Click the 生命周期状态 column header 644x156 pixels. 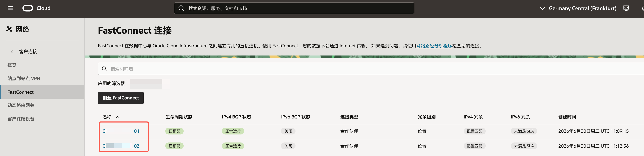click(x=179, y=117)
